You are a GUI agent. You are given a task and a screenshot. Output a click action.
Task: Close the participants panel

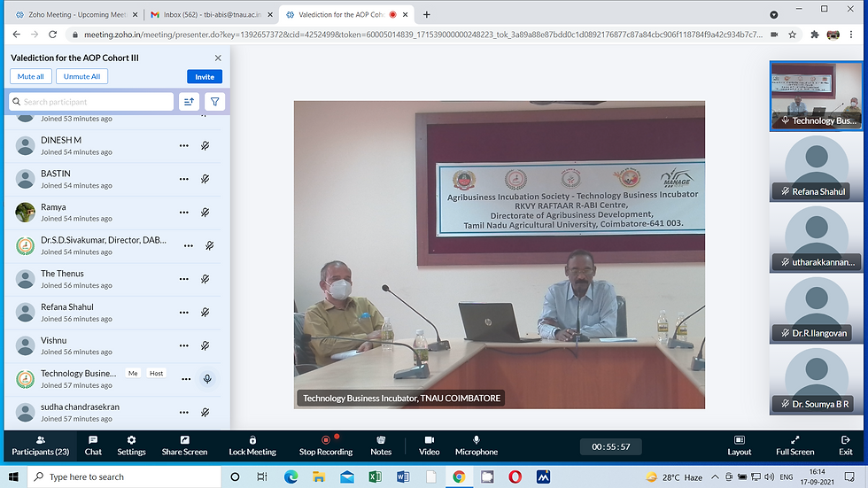coord(218,58)
